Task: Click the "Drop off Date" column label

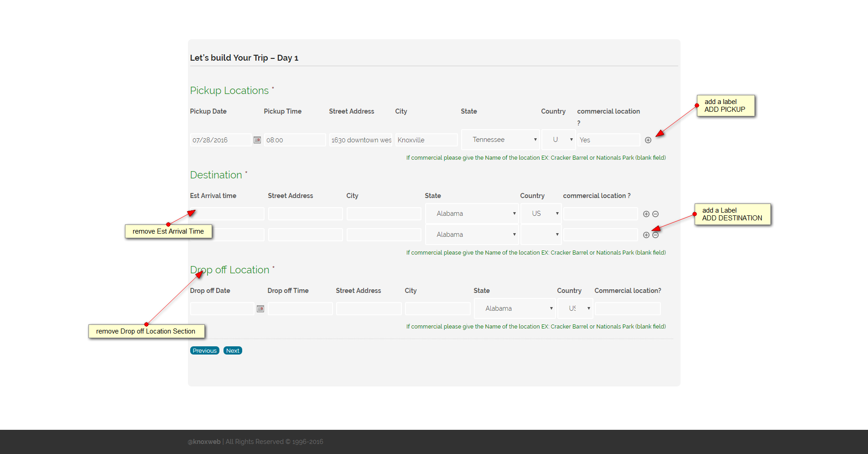Action: [210, 291]
